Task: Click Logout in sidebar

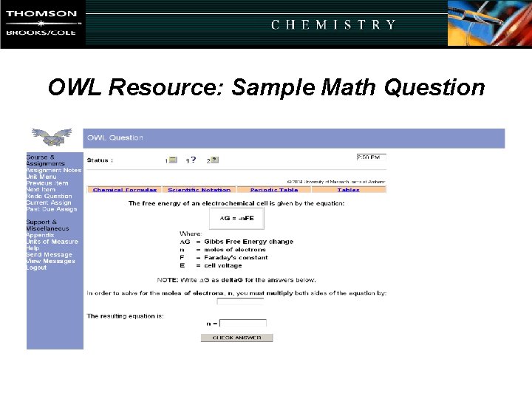Action: point(36,267)
